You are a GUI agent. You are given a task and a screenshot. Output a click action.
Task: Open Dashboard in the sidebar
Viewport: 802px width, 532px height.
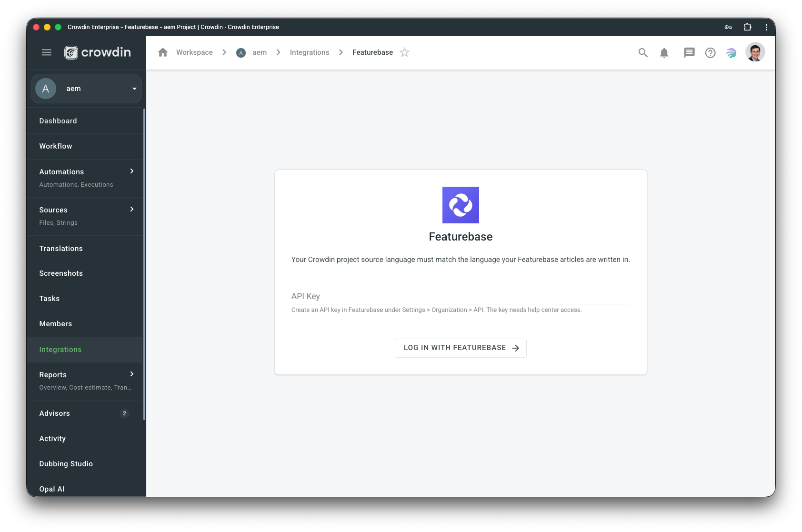click(85, 121)
